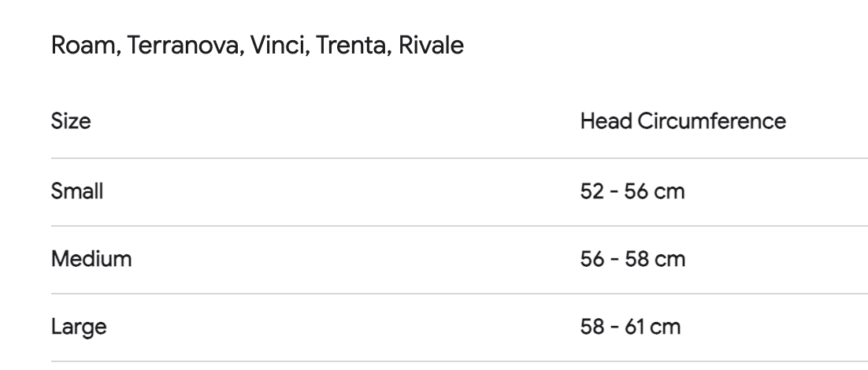Click the cm unit in Large row
Viewport: 868px width, 370px height.
[x=665, y=327]
